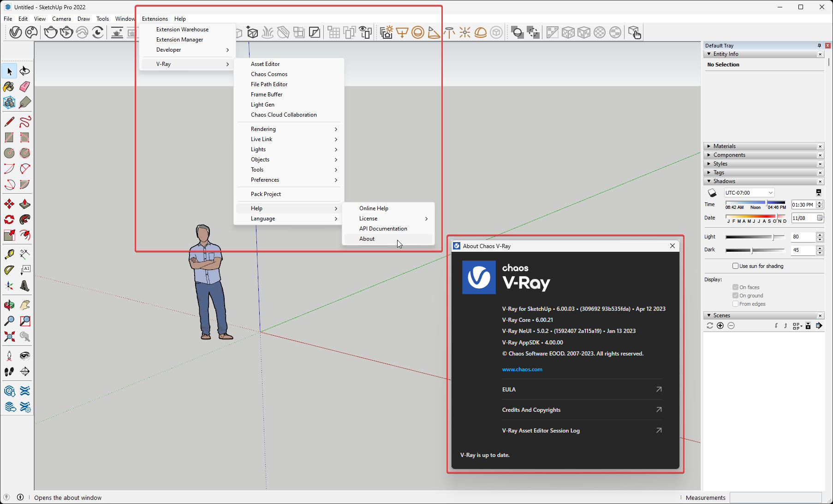The height and width of the screenshot is (504, 833).
Task: Choose Frame Buffer menu item
Action: tap(289, 95)
